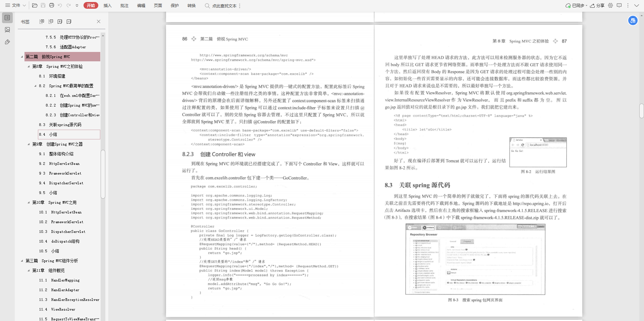644x321 pixels.
Task: Open the 文件 menu dropdown arrow
Action: click(x=24, y=5)
